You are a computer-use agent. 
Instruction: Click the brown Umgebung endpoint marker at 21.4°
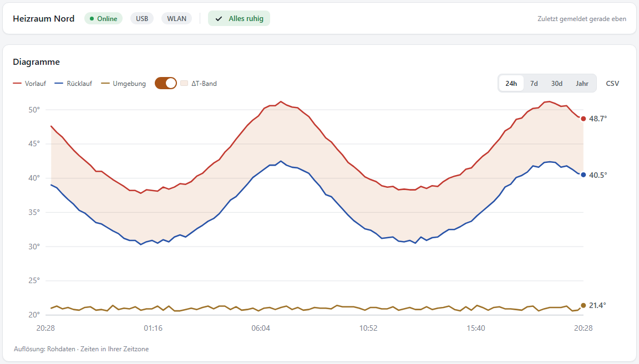[x=583, y=305]
